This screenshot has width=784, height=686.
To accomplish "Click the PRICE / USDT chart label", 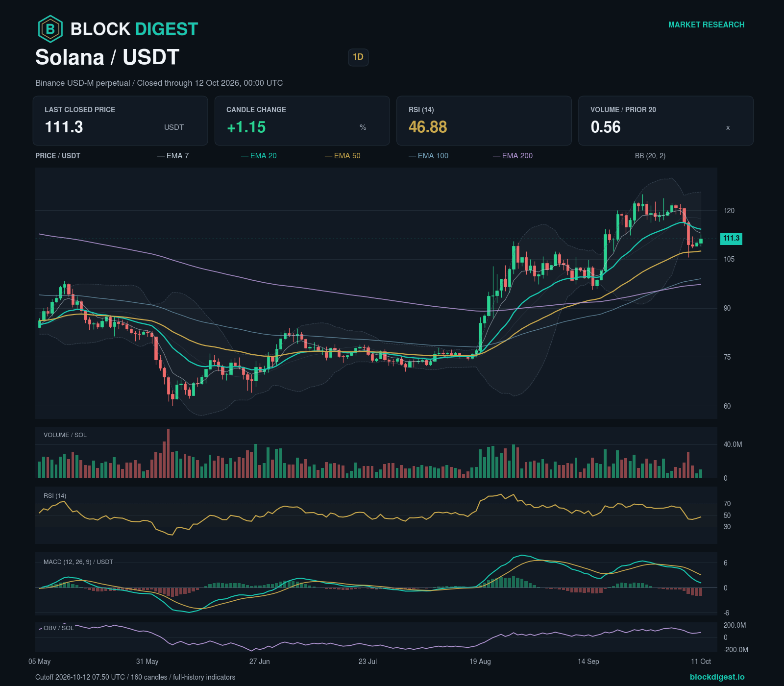I will 58,156.
